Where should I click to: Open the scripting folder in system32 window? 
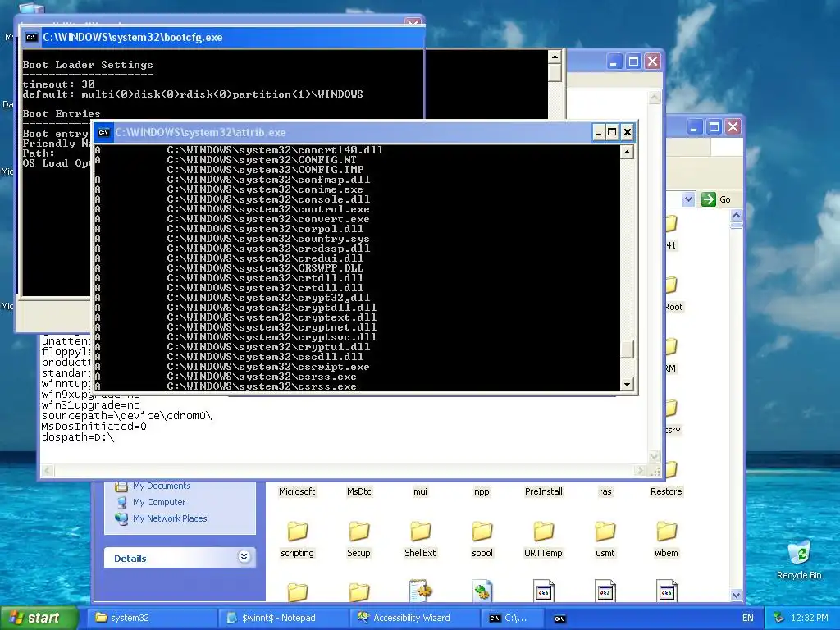297,532
